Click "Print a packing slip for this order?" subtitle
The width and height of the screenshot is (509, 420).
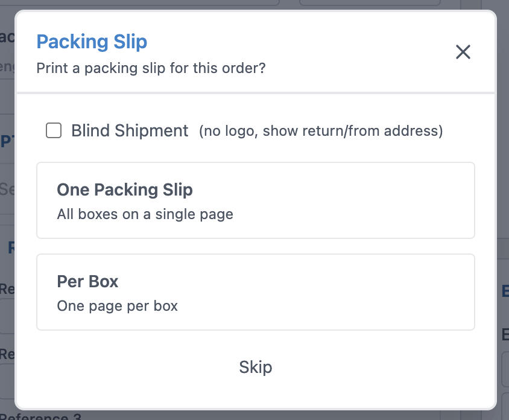(151, 68)
